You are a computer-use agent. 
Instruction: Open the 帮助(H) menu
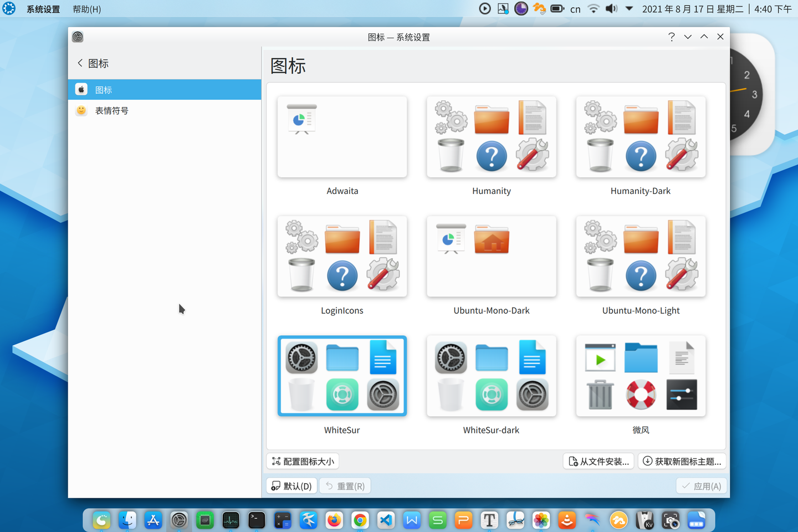(87, 9)
